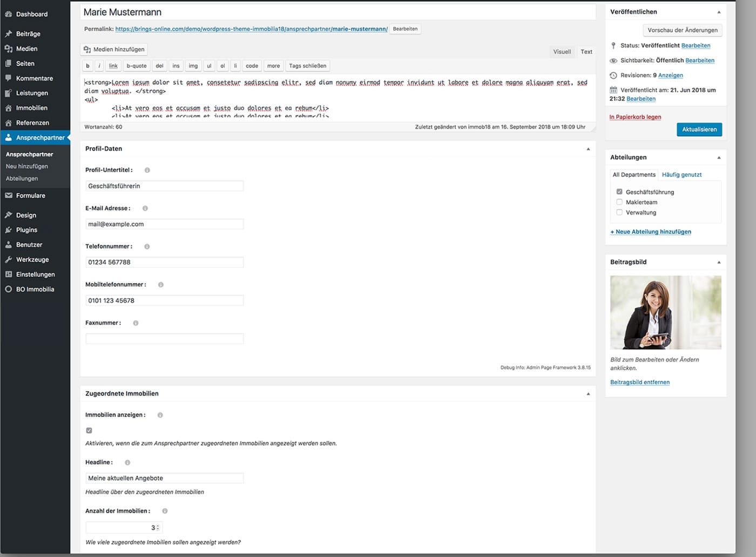Adjust the Anzahl der Immobilien stepper
Viewport: 756px width, 557px height.
tap(158, 528)
